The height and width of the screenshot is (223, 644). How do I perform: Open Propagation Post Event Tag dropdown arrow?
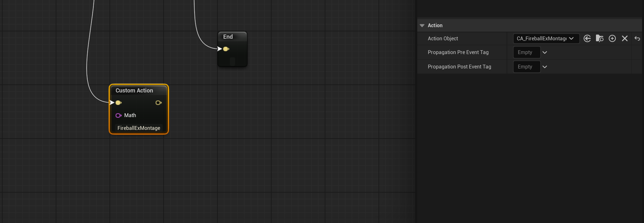point(545,67)
